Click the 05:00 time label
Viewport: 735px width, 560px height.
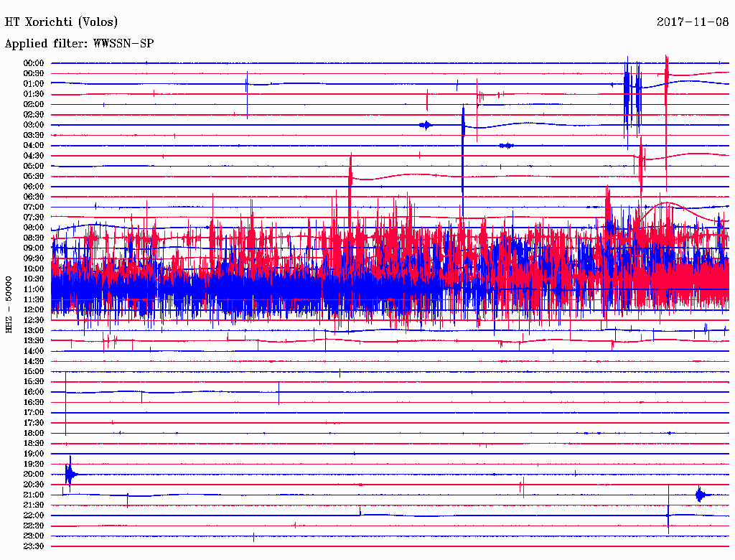(x=34, y=166)
